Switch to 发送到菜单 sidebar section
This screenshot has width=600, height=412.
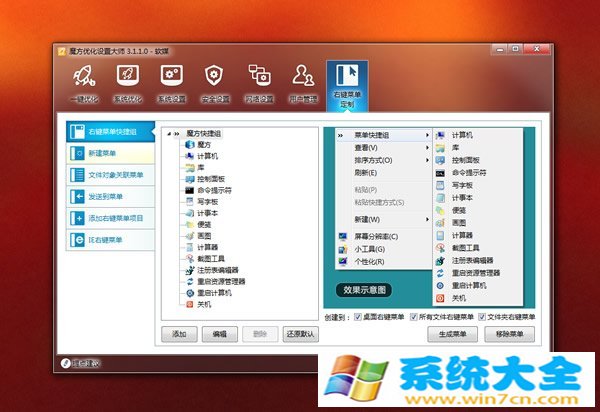pyautogui.click(x=111, y=197)
